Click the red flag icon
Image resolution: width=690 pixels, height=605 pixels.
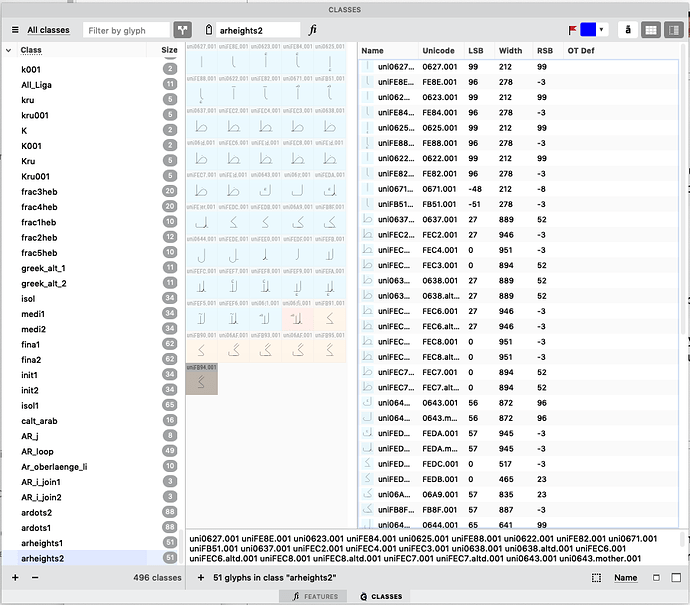click(x=572, y=30)
